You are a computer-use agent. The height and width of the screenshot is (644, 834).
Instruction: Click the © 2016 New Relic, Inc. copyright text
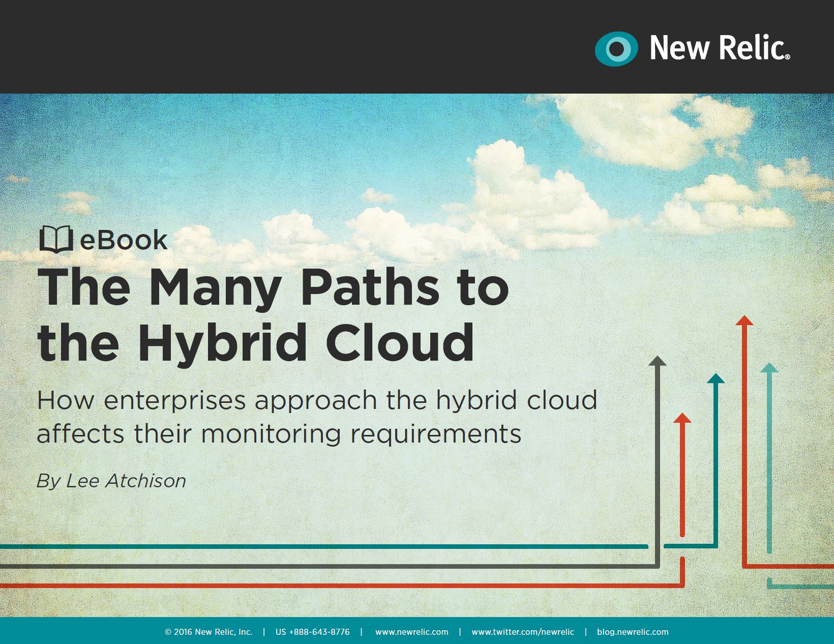click(x=208, y=632)
